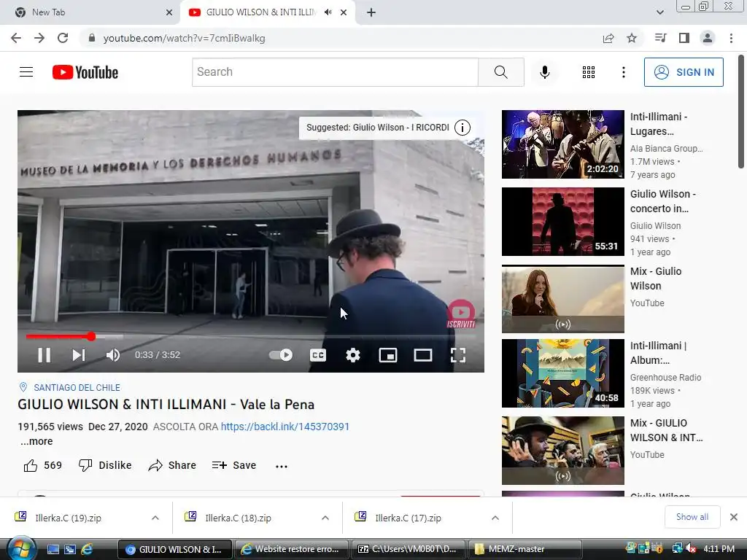Image resolution: width=747 pixels, height=560 pixels.
Task: Open MEMZ-master folder taskbar item
Action: (525, 549)
